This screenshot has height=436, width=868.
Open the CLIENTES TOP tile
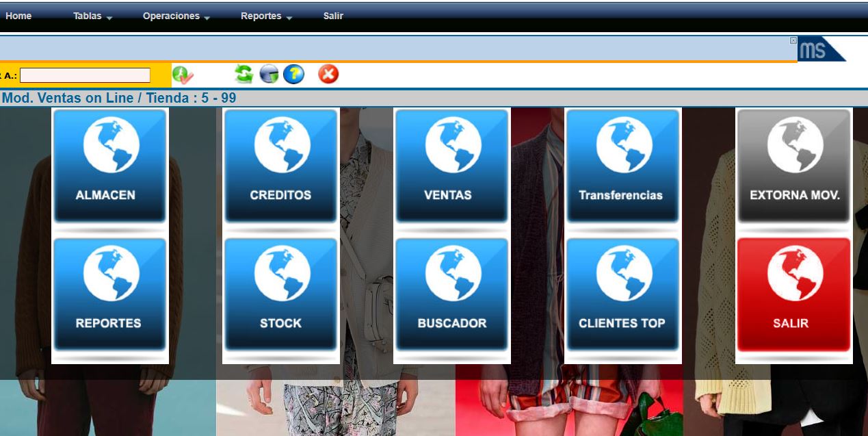pyautogui.click(x=622, y=294)
